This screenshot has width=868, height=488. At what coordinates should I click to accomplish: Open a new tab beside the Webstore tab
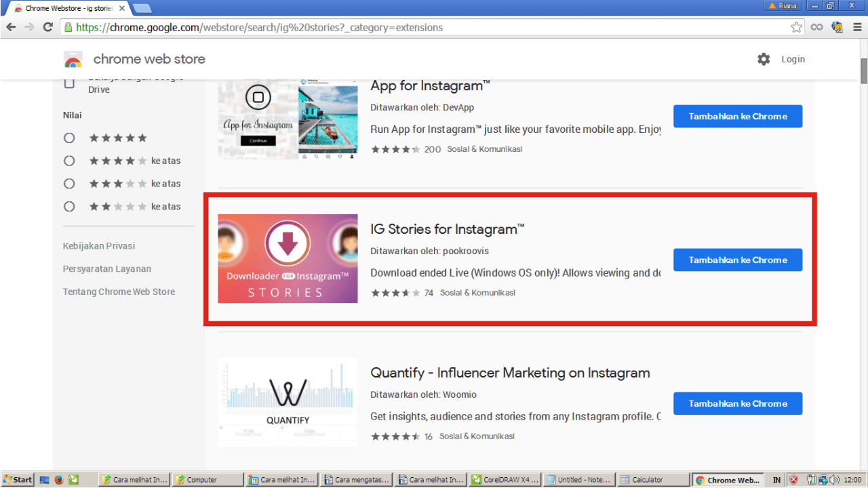coord(142,8)
